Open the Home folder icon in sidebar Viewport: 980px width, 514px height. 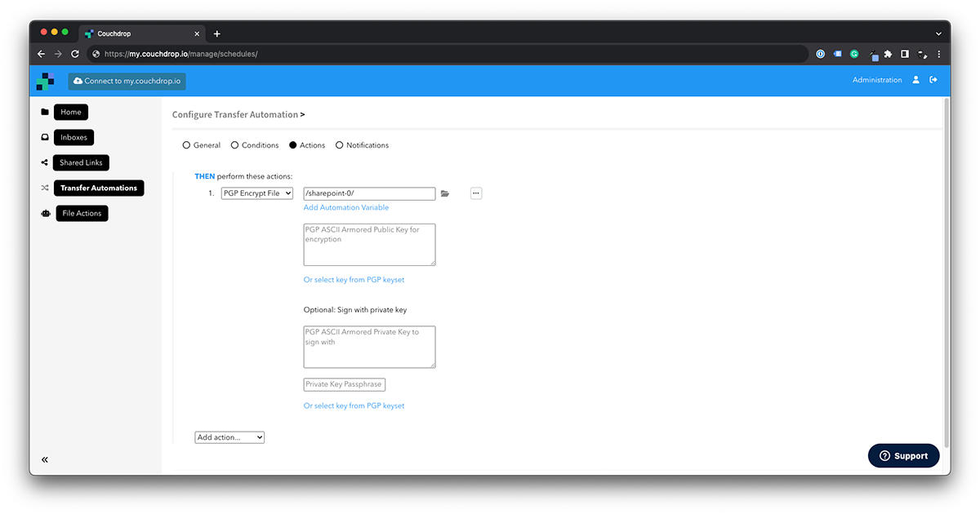click(45, 112)
